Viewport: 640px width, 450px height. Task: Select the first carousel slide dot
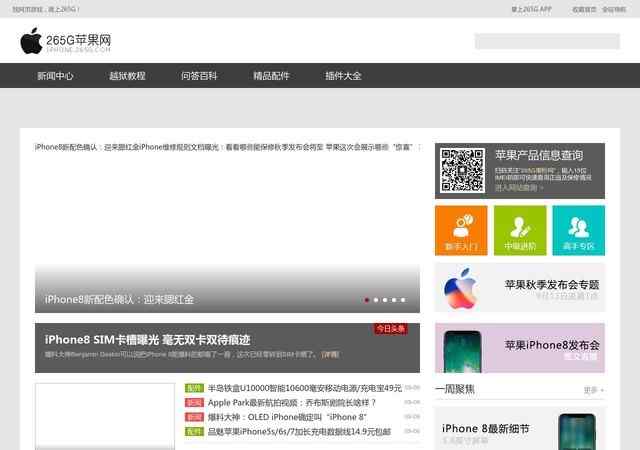coord(367,299)
